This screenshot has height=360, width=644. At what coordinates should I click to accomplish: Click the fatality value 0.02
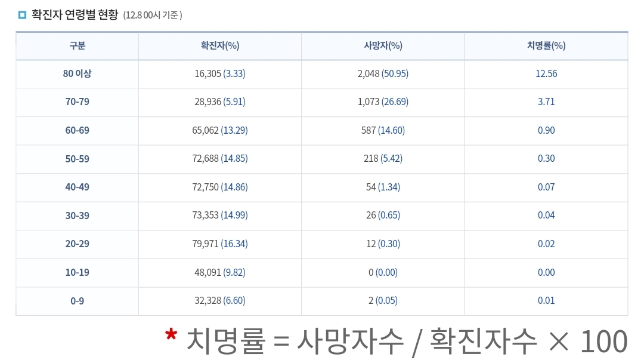546,244
